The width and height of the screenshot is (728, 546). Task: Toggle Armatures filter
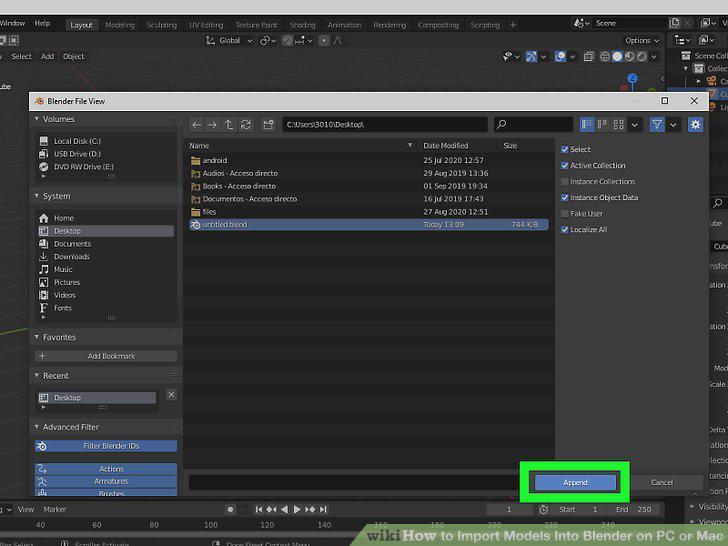click(106, 481)
